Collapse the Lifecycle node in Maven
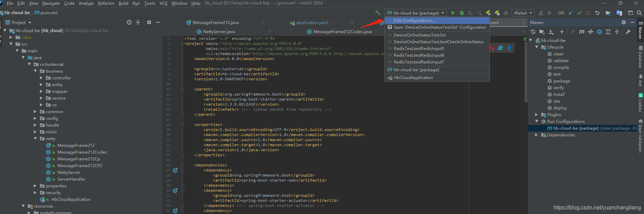The width and height of the screenshot is (644, 214). click(536, 47)
